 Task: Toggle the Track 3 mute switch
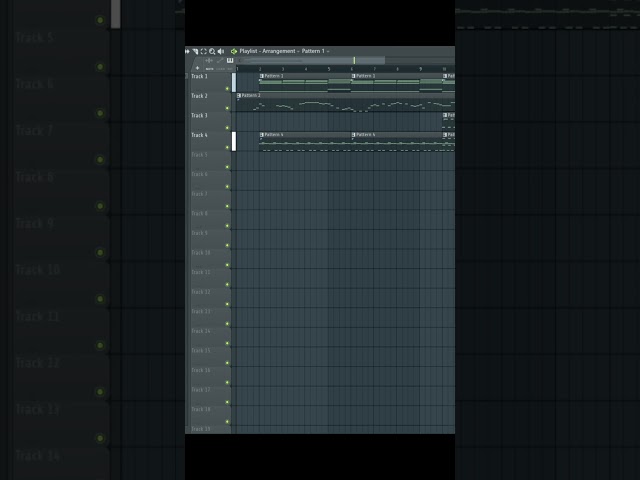[x=227, y=128]
